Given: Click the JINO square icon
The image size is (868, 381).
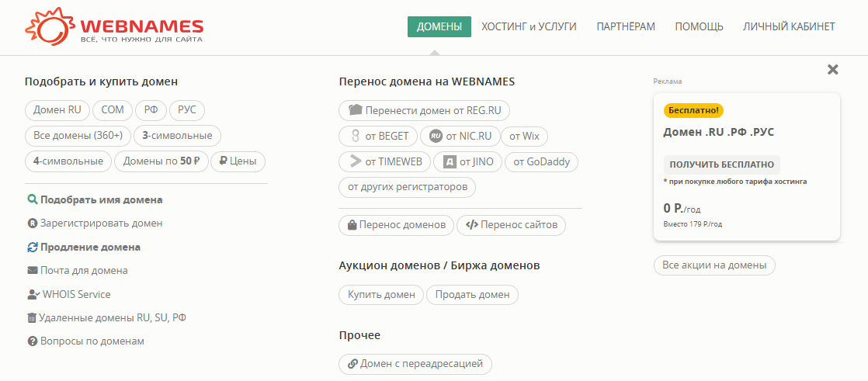Looking at the screenshot, I should click(x=450, y=161).
